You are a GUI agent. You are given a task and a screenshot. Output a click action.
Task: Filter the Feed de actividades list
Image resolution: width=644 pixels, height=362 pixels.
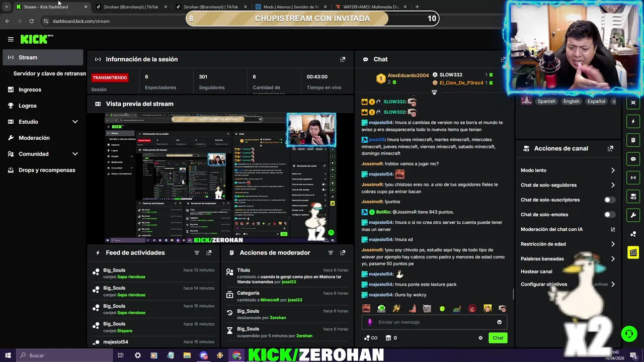(x=197, y=253)
